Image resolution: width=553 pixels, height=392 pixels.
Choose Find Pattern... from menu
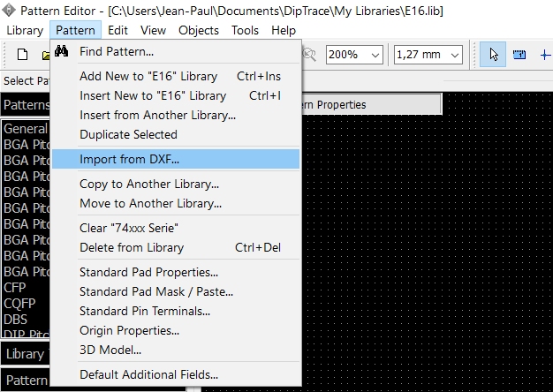(x=176, y=52)
